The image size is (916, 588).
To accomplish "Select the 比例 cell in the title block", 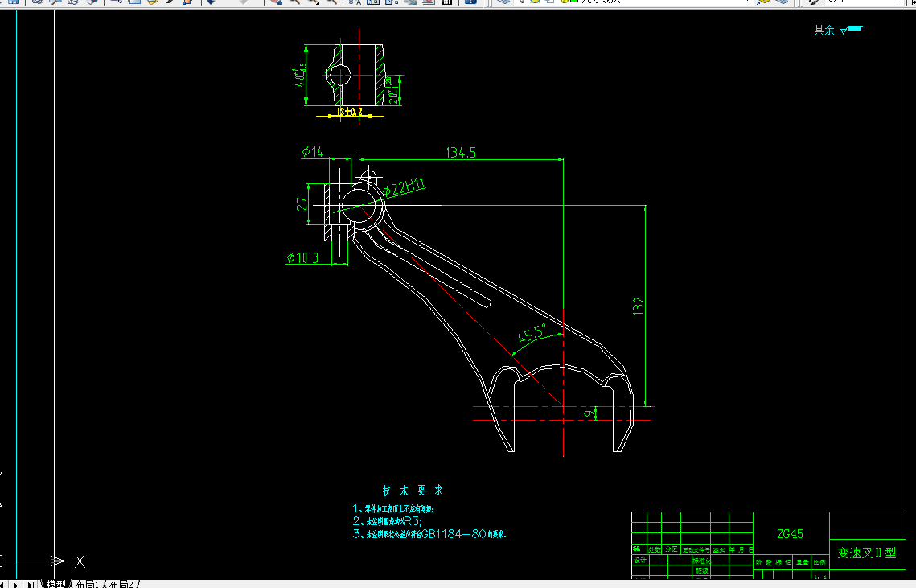I will [x=819, y=562].
